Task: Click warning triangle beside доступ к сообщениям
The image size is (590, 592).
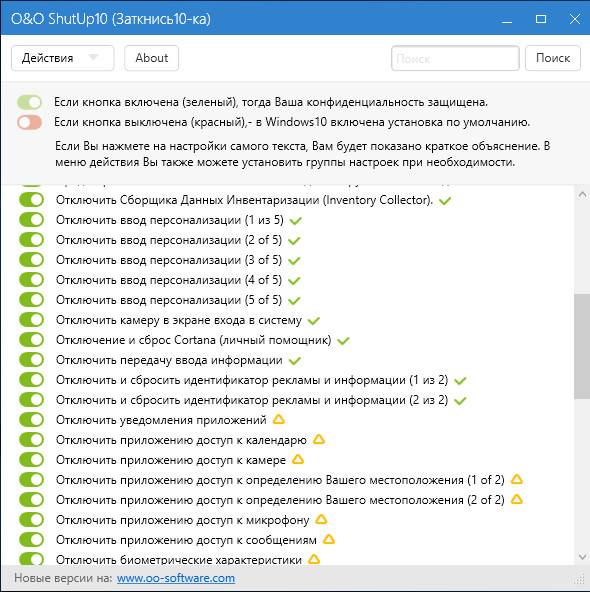Action: (329, 539)
